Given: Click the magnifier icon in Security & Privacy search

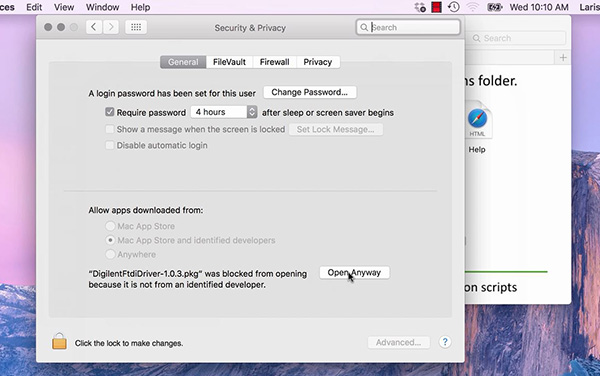Looking at the screenshot, I should 364,28.
